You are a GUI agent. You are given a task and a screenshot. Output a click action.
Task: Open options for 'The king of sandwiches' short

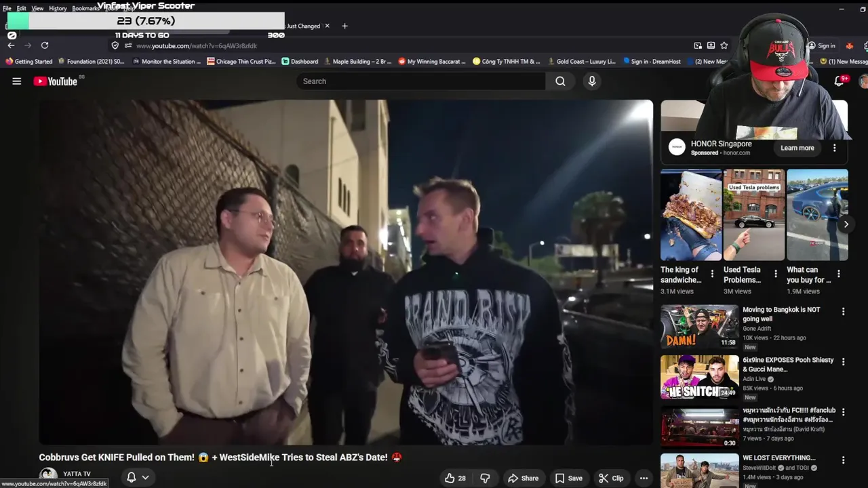click(x=712, y=274)
